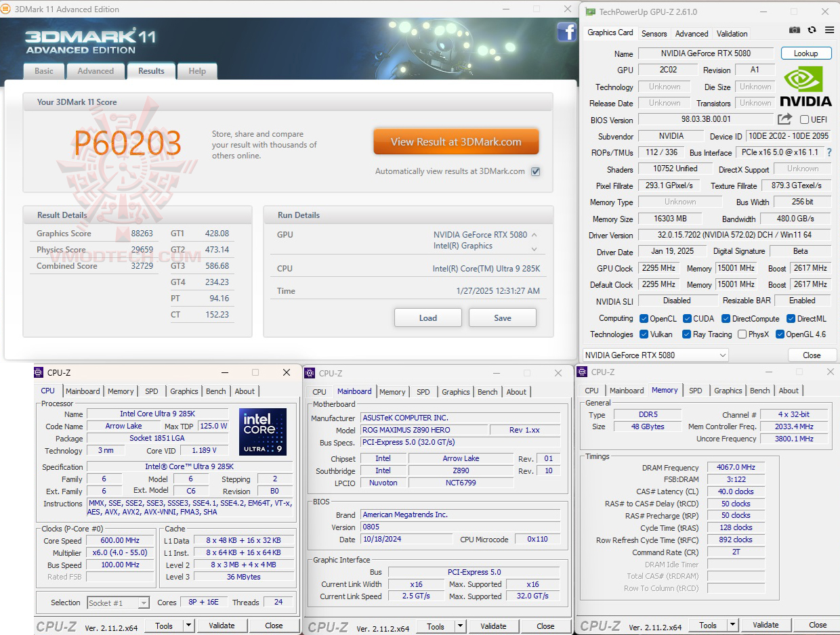Toggle the CUDA checkbox
The height and width of the screenshot is (635, 840).
[688, 318]
